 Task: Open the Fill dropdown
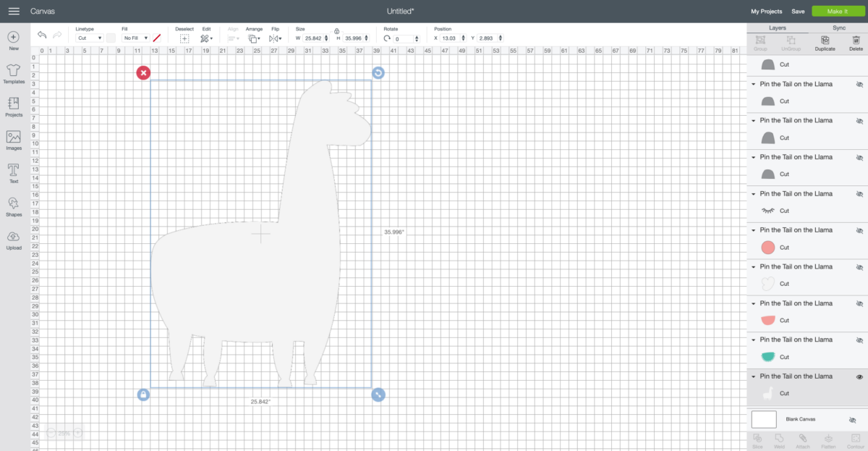click(x=135, y=38)
